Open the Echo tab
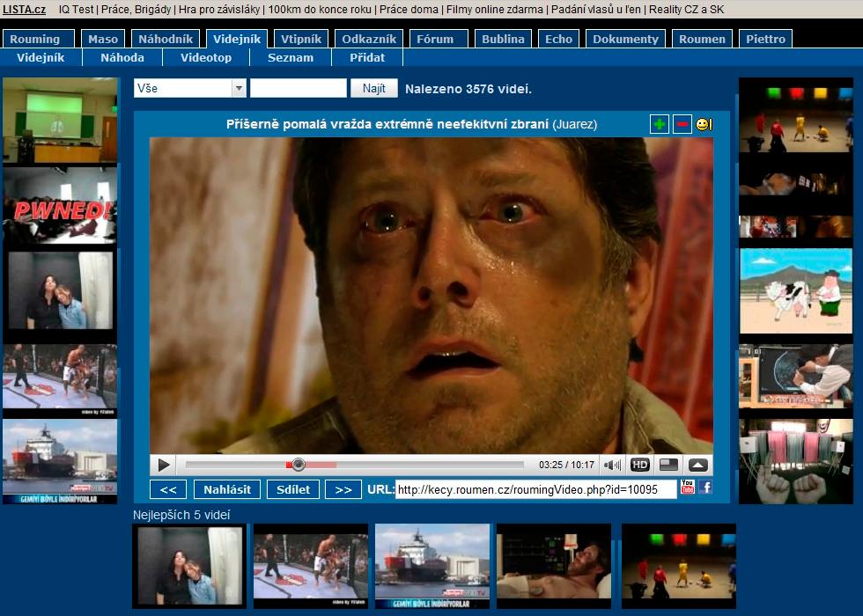This screenshot has height=616, width=863. [x=558, y=39]
